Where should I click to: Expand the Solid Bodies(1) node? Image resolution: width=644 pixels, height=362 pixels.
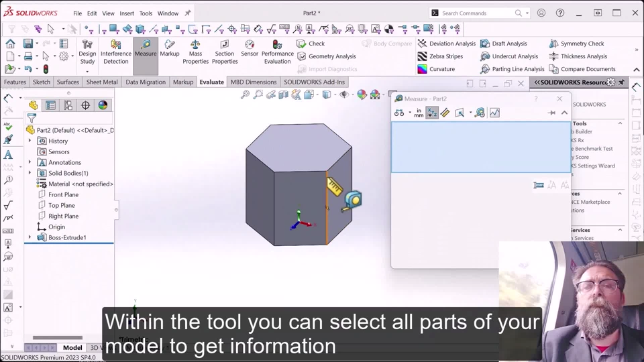click(x=30, y=173)
